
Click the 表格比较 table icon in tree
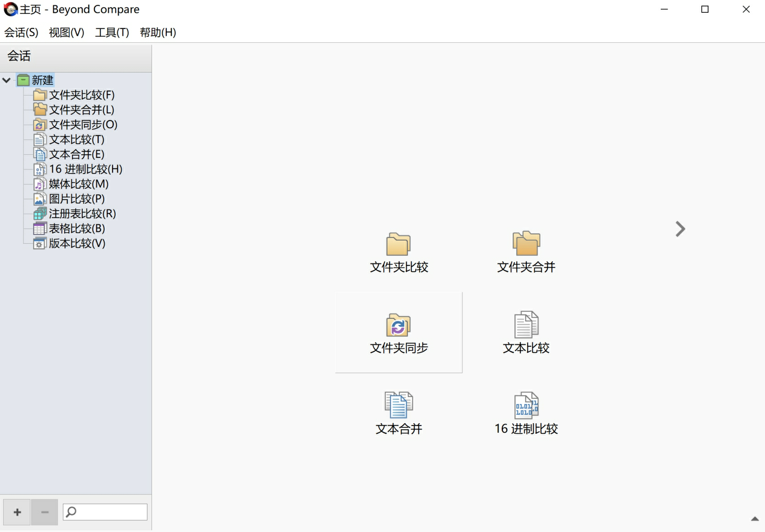pyautogui.click(x=40, y=229)
